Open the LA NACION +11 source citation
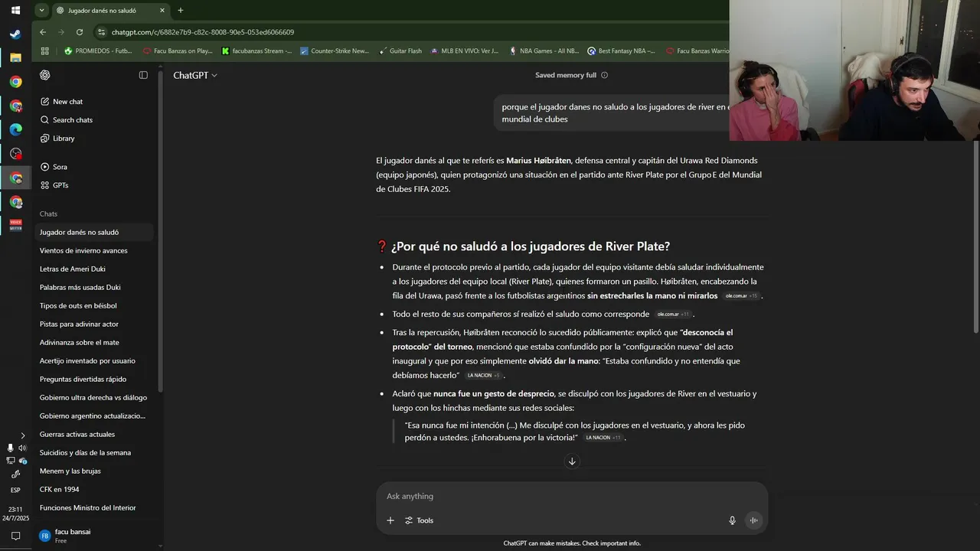The image size is (980, 551). (x=603, y=438)
